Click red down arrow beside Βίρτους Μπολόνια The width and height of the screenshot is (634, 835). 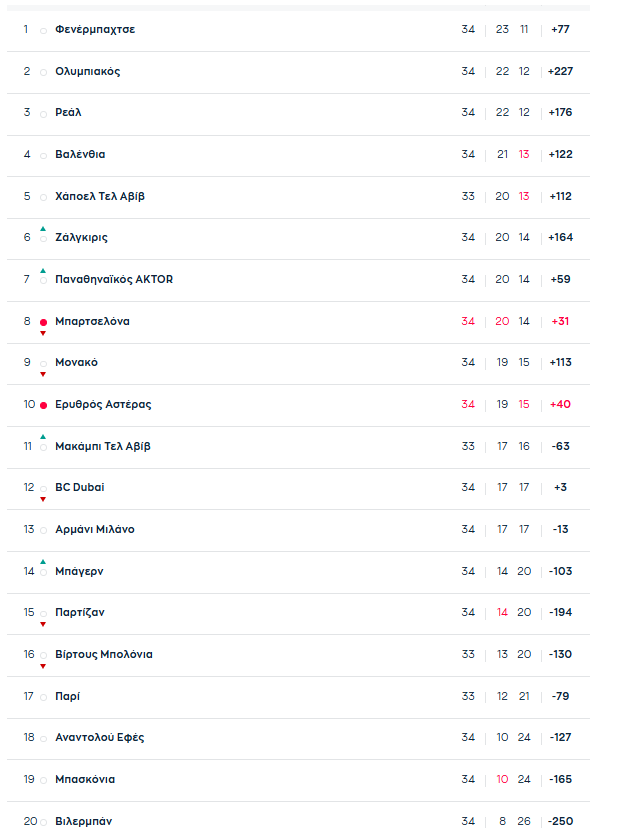pyautogui.click(x=43, y=666)
